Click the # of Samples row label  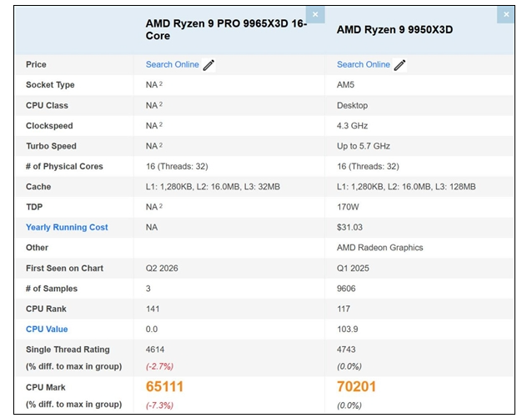pyautogui.click(x=52, y=289)
